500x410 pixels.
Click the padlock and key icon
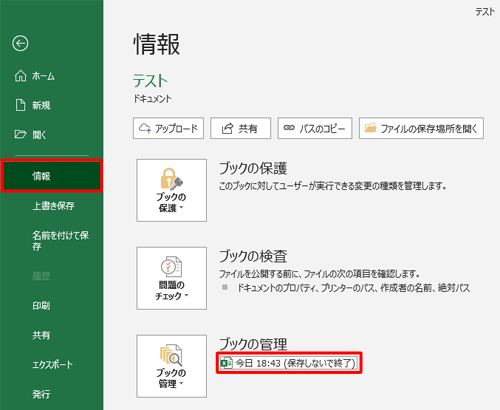pos(171,179)
